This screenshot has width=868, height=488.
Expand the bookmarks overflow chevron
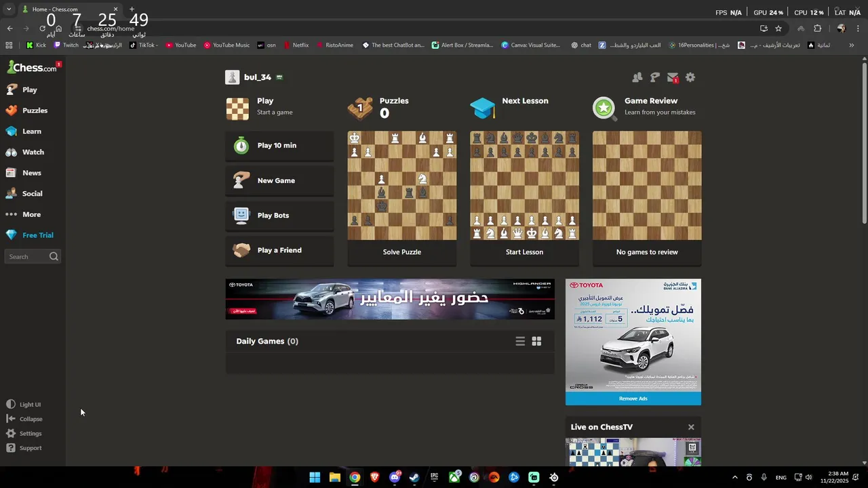[852, 45]
